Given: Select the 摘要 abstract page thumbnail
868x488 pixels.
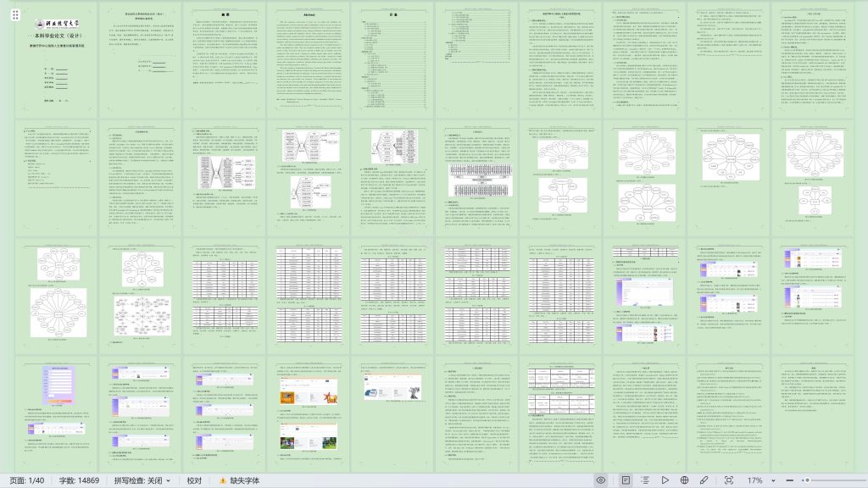Looking at the screenshot, I should (x=225, y=61).
